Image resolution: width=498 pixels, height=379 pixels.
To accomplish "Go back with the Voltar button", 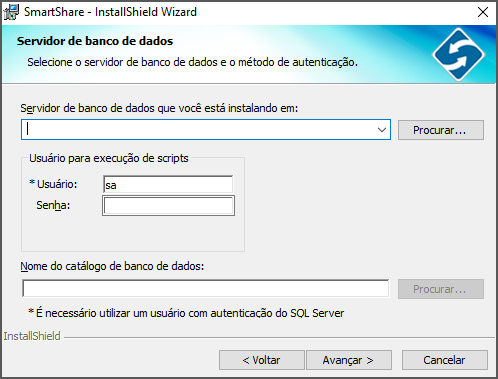I will (x=262, y=360).
